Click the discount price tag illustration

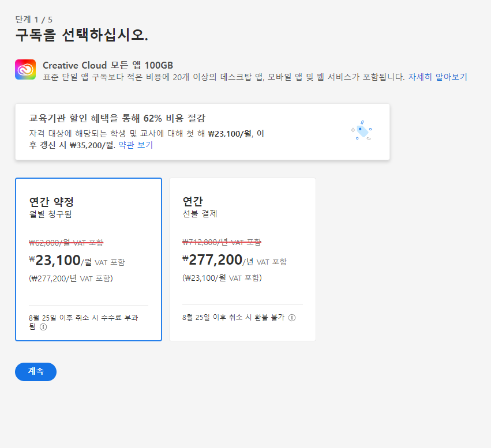point(361,130)
